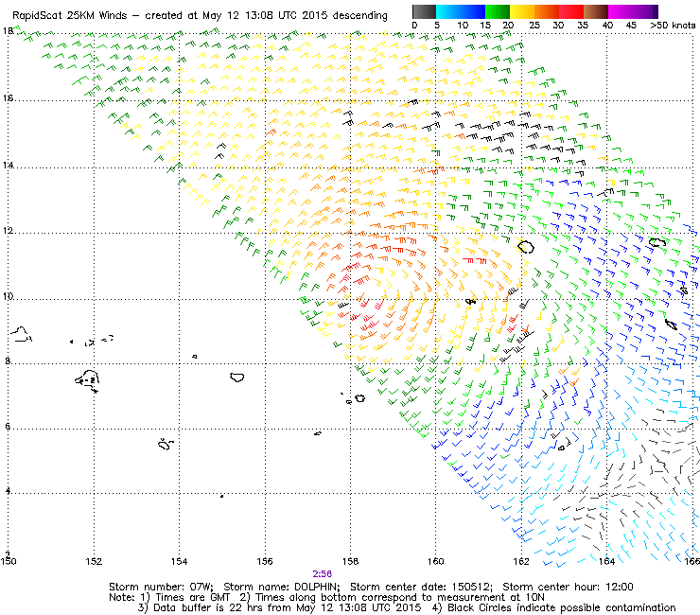
Task: Click the "35" legend scale label
Action: [x=583, y=26]
